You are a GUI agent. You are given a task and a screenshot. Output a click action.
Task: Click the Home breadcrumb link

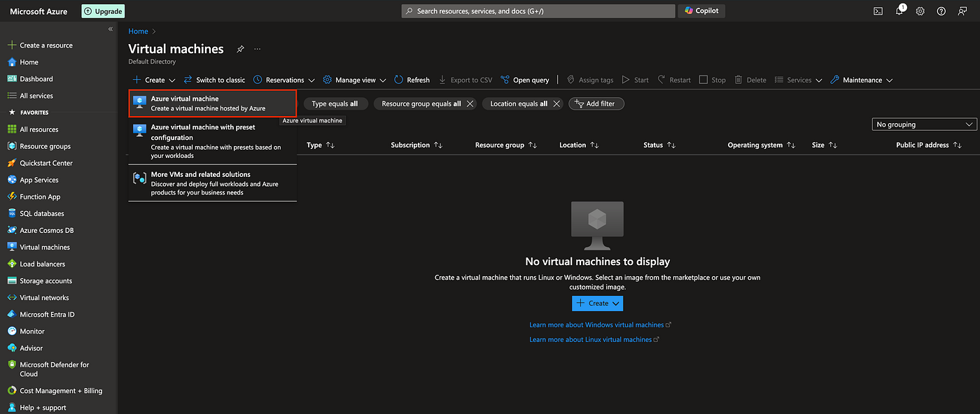138,31
